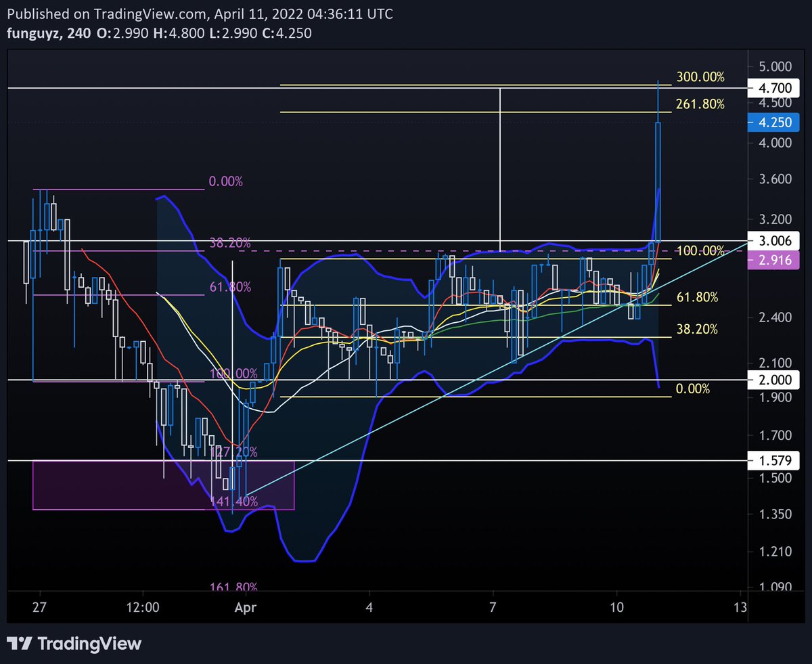
Task: Click the purple 127.20% extension label
Action: [x=233, y=451]
